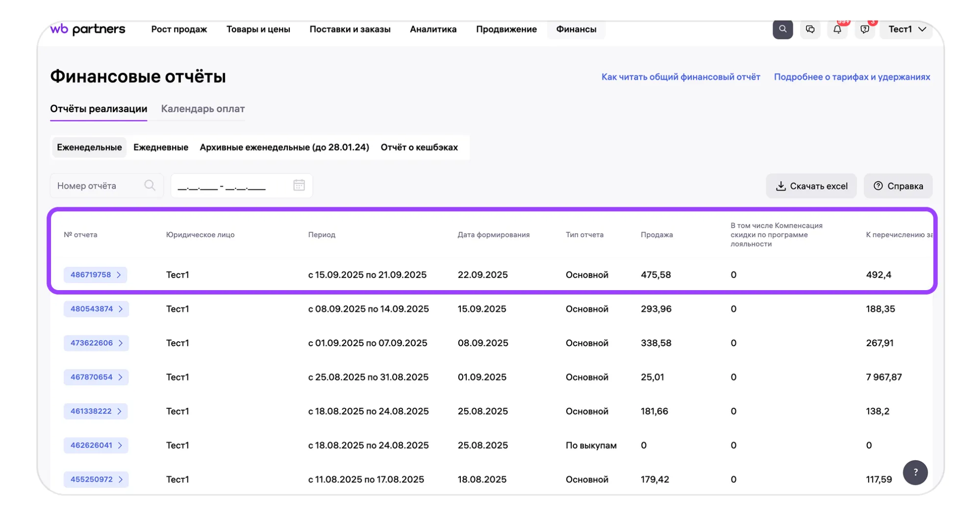Screen dimensions: 980x518
Task: Open the Финансы menu
Action: (x=576, y=29)
